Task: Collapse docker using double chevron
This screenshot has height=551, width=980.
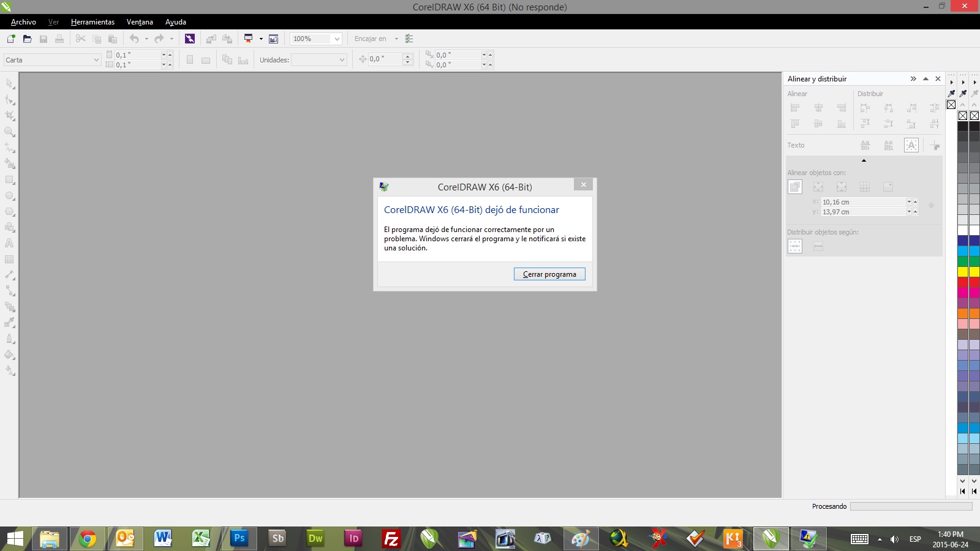Action: click(x=913, y=78)
